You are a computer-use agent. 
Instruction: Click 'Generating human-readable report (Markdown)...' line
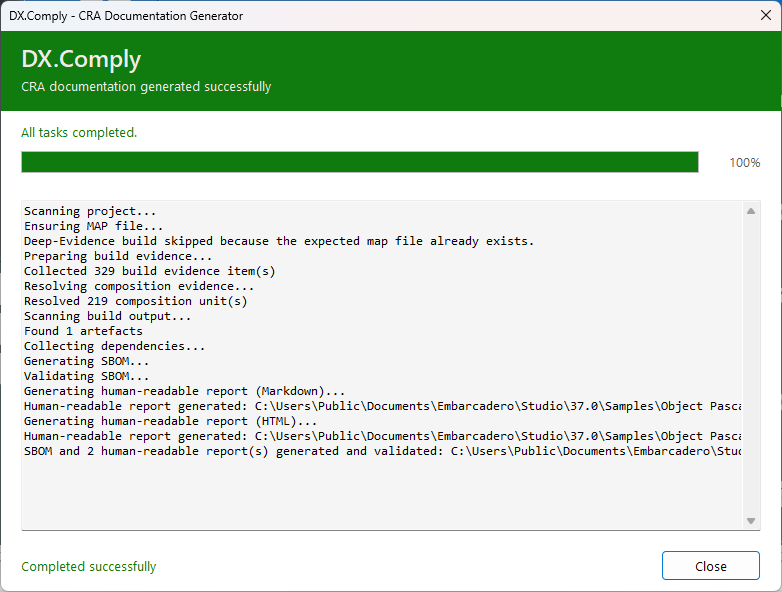point(184,391)
